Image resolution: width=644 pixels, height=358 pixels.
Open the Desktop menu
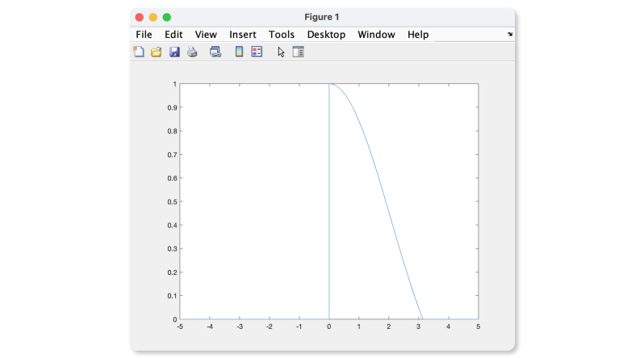click(x=326, y=35)
